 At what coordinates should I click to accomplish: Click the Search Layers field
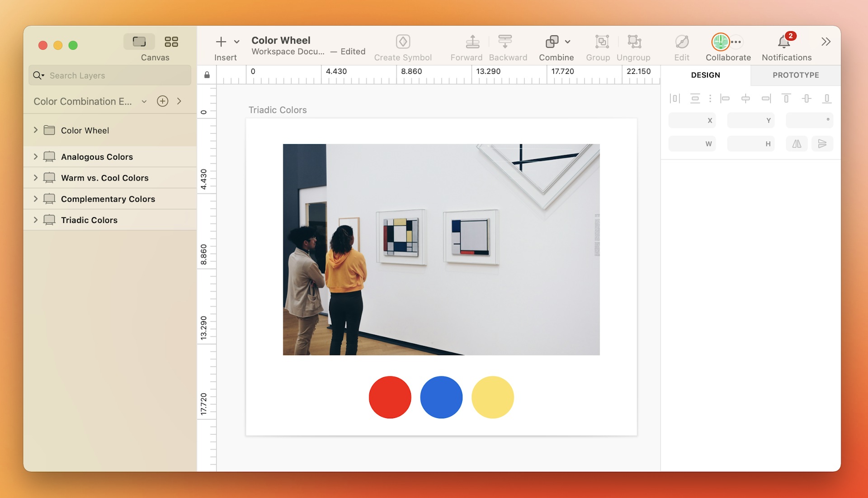[109, 75]
